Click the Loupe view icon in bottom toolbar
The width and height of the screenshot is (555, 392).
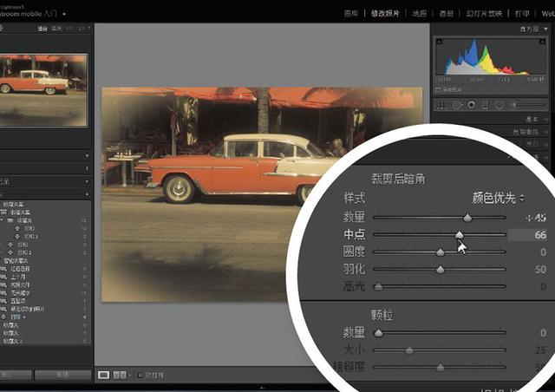pyautogui.click(x=104, y=376)
